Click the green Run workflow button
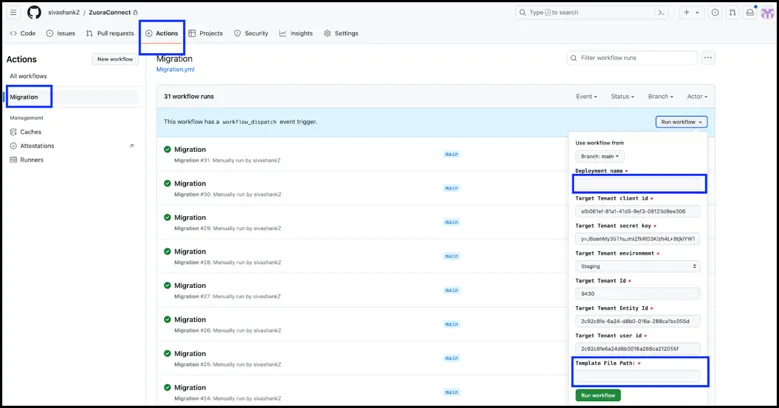779x408 pixels. (x=598, y=395)
